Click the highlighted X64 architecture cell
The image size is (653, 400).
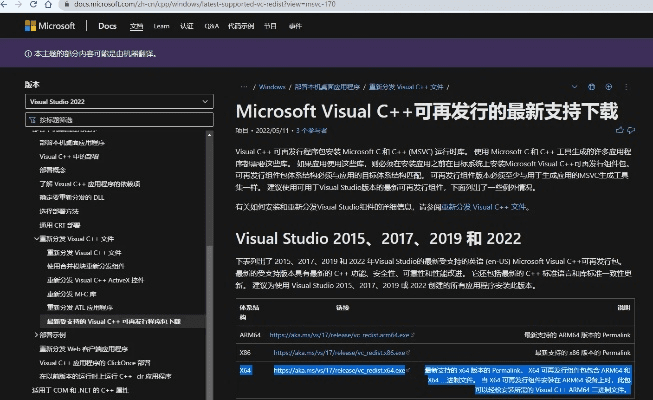point(246,370)
